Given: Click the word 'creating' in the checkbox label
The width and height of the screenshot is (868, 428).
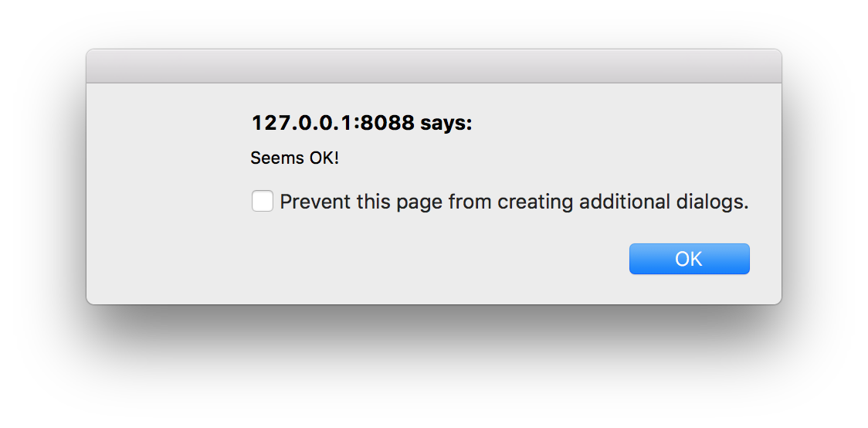Looking at the screenshot, I should click(x=535, y=202).
